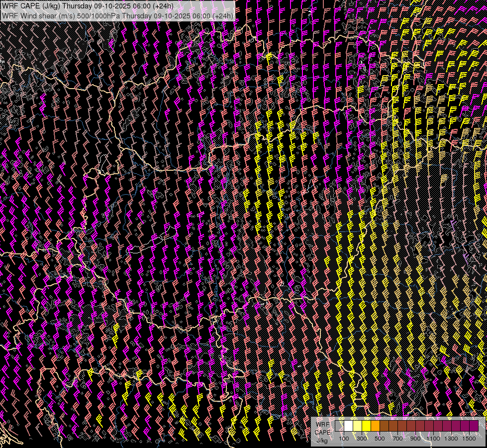Select the white CAPE legend swatch
This screenshot has width=487, height=448.
point(348,426)
